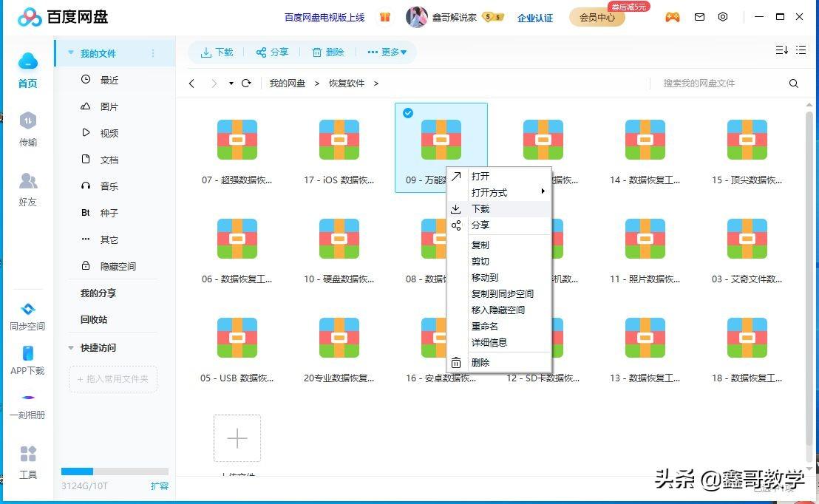Open the mail envelope icon
Viewport: 819px width, 504px height.
(x=699, y=17)
